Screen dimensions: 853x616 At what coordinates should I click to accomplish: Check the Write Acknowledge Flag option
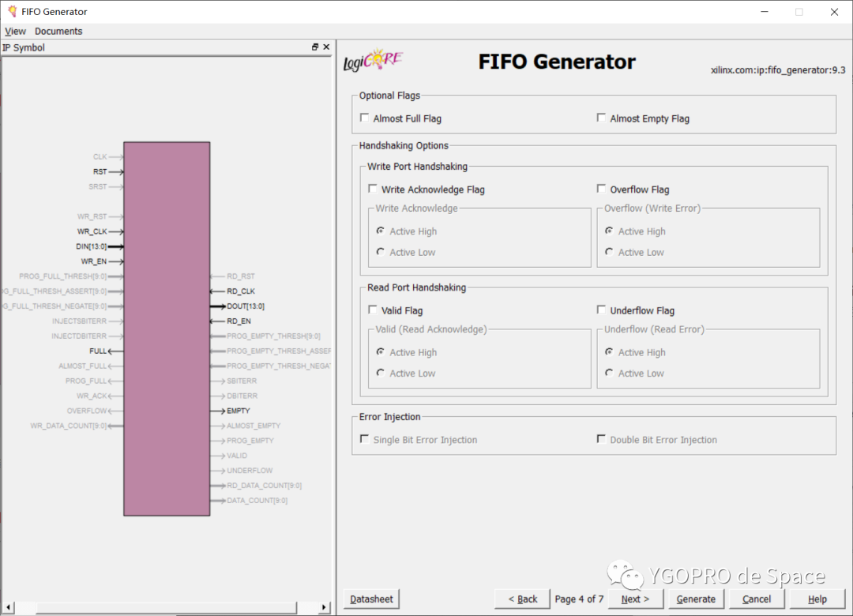point(373,189)
